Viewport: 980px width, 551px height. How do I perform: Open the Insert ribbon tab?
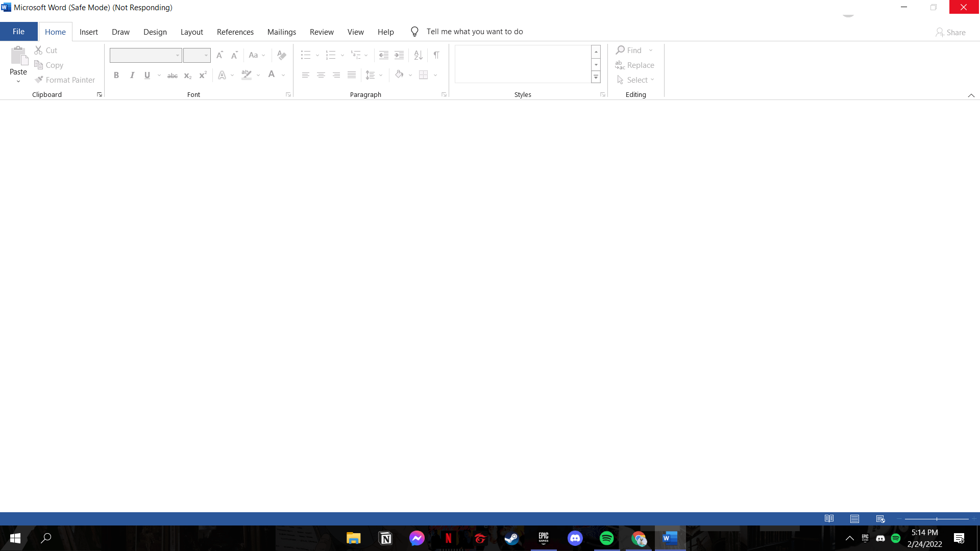pos(88,32)
